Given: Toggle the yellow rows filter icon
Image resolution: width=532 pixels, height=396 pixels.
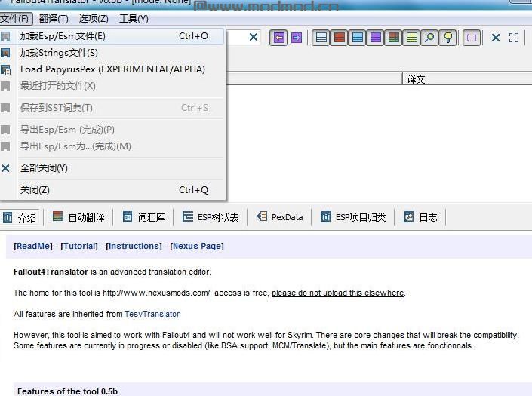Looking at the screenshot, I should [412, 38].
